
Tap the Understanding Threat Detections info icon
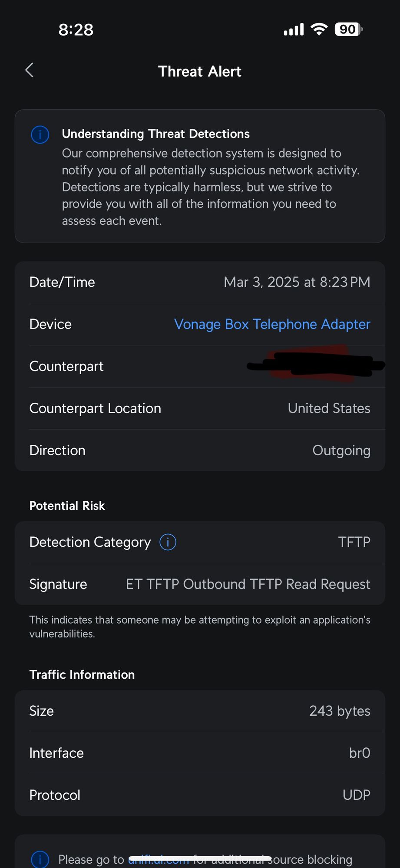(40, 135)
